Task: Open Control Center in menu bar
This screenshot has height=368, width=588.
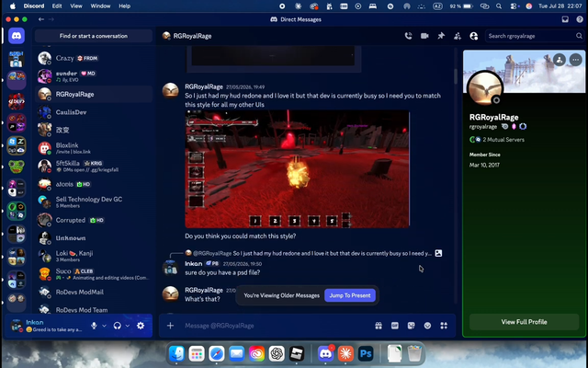Action: (x=514, y=6)
